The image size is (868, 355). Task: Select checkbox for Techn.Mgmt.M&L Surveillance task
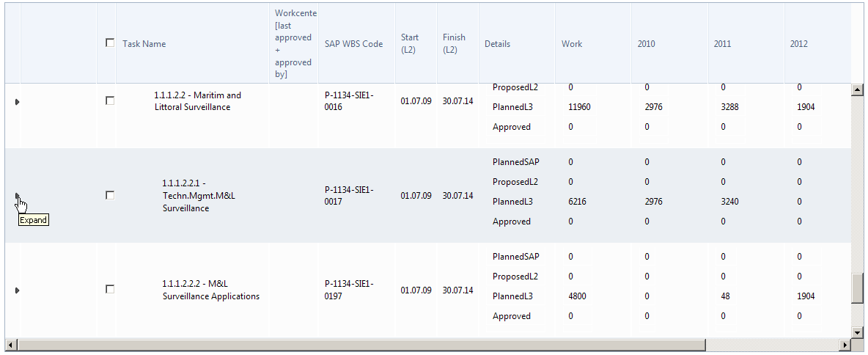click(x=110, y=195)
